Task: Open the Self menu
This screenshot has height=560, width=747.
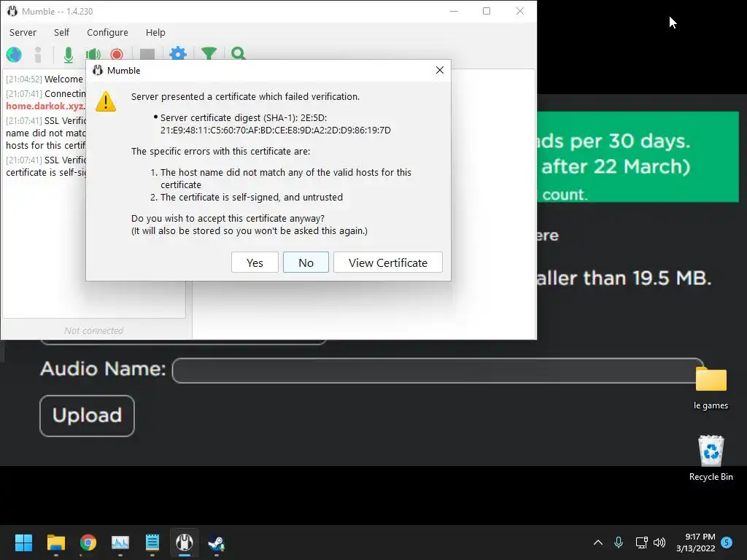Action: (x=61, y=32)
